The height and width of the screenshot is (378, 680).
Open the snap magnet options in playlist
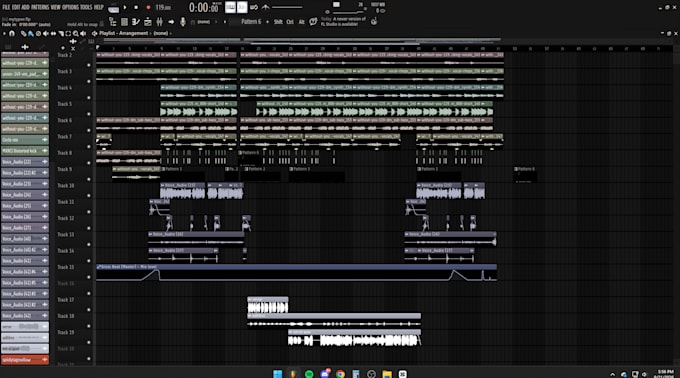tap(12, 33)
